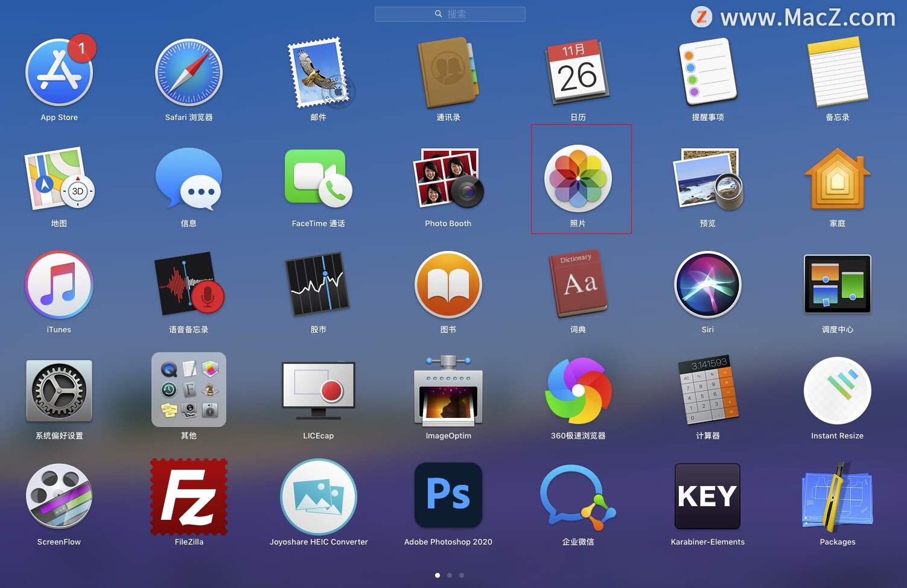Open the 邮件 Mail app

point(320,73)
